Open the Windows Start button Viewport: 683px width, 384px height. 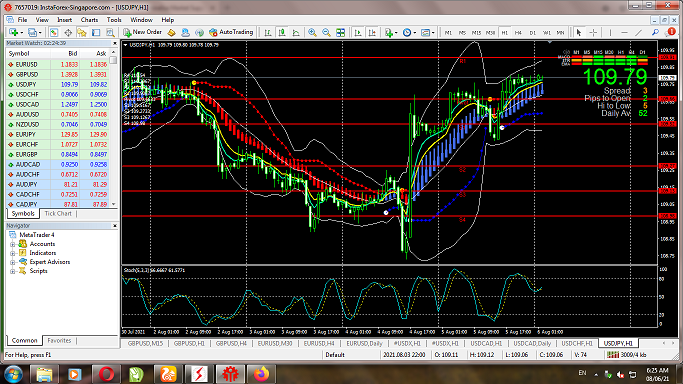[x=14, y=374]
